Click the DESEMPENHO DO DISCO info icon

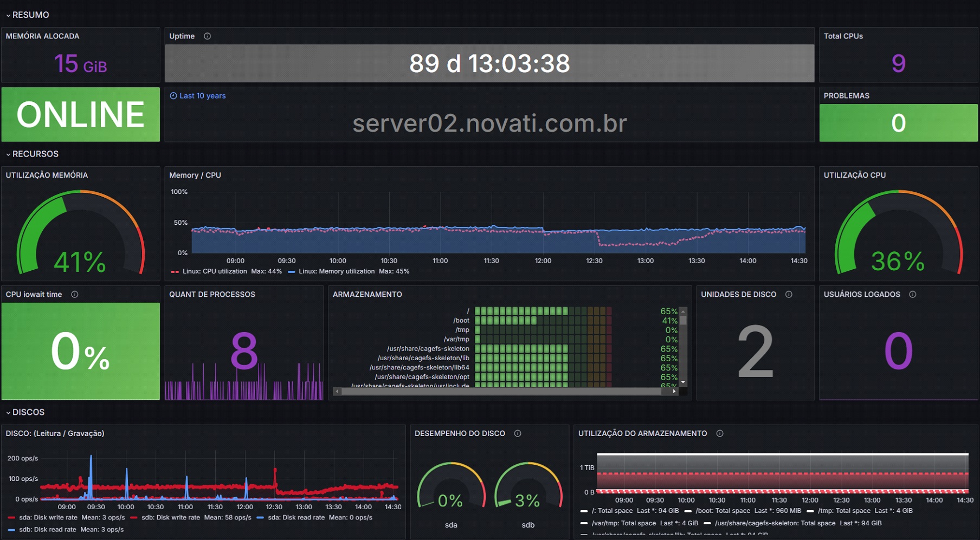point(518,434)
